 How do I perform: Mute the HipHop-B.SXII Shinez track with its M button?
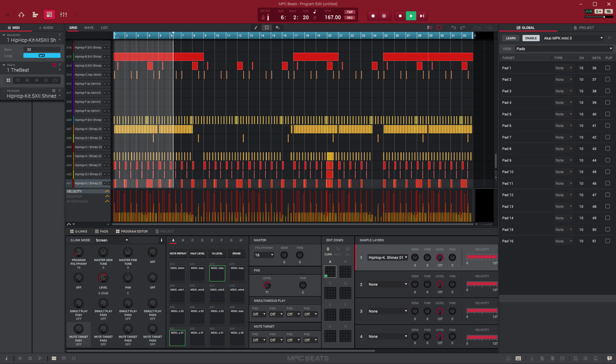pos(105,56)
